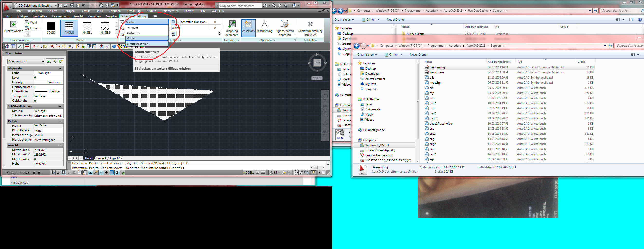Toggle Polar tracking in the status bar
Screen dimensions: 644x249
74,173
